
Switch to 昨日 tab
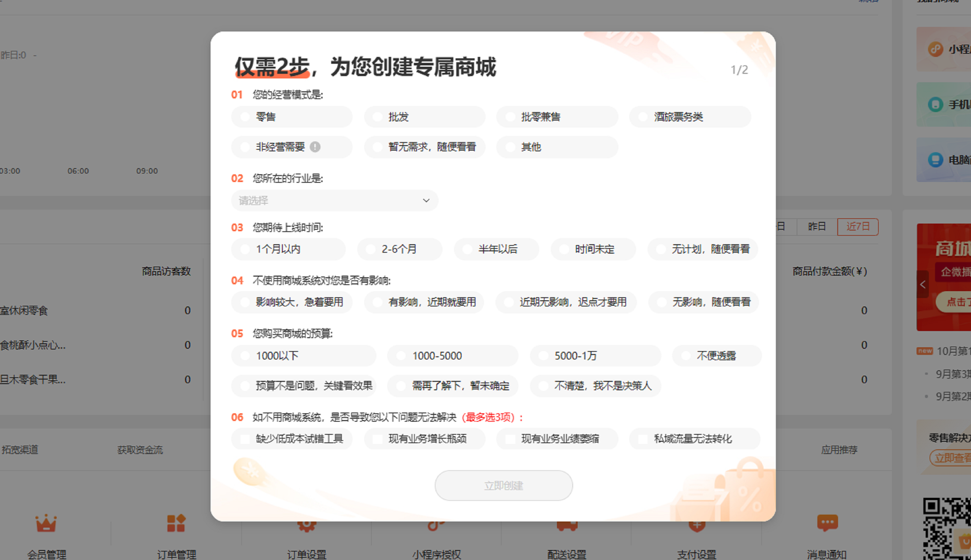pos(816,226)
